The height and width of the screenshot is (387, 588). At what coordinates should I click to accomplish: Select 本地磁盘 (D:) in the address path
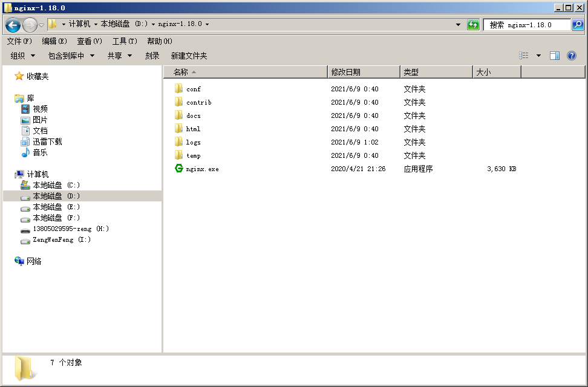[x=124, y=24]
